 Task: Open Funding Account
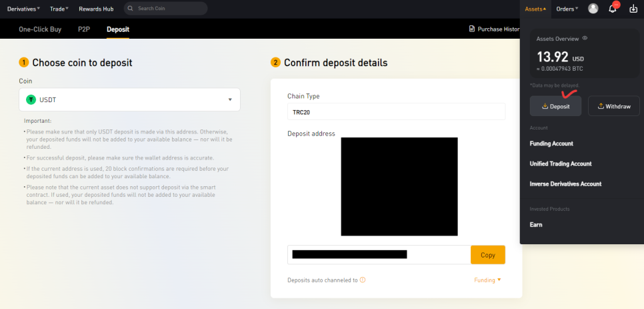click(551, 143)
